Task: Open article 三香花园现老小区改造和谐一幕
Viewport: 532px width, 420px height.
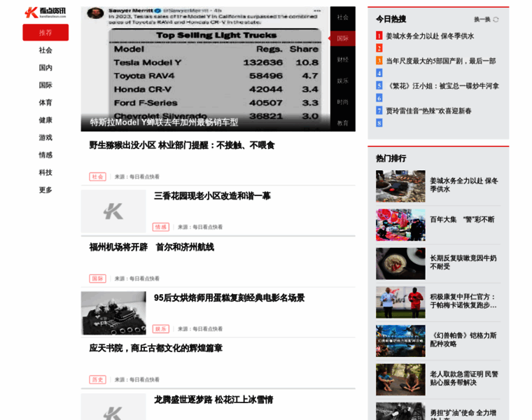Action: coord(212,196)
